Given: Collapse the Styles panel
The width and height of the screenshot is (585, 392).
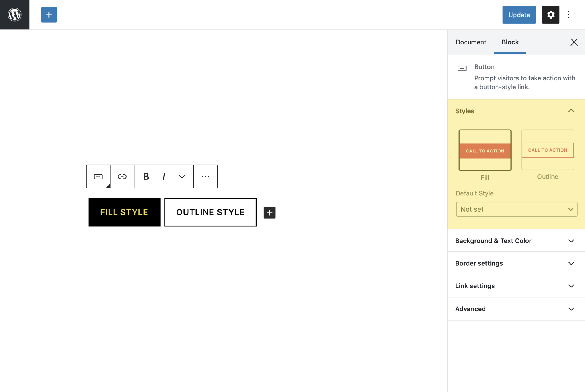Looking at the screenshot, I should point(571,111).
